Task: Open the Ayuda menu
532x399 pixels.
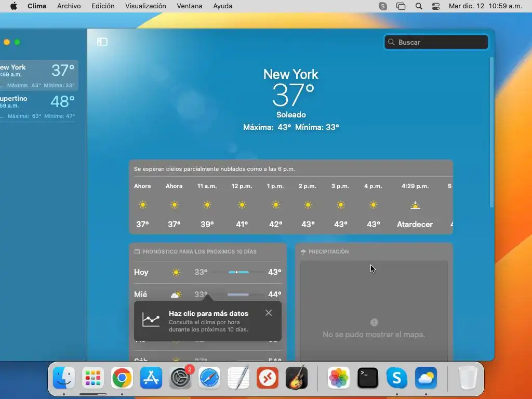Action: (x=222, y=6)
